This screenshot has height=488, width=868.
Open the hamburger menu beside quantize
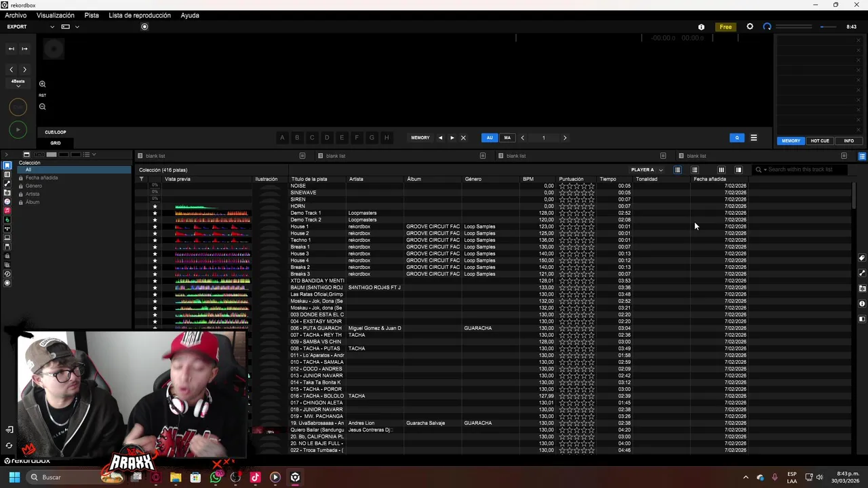(753, 138)
